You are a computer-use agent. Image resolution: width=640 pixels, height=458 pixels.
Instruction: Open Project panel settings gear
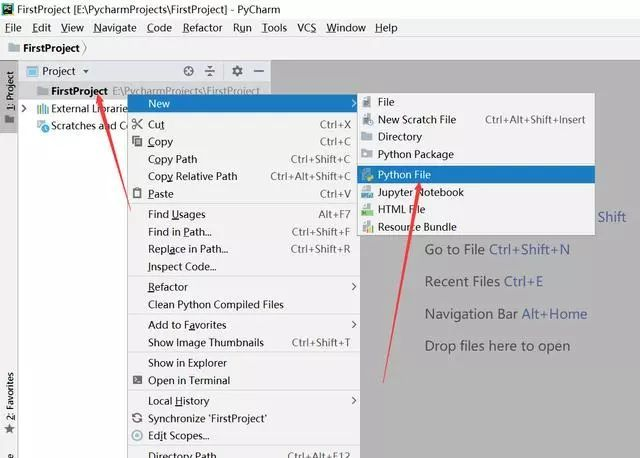tap(237, 71)
